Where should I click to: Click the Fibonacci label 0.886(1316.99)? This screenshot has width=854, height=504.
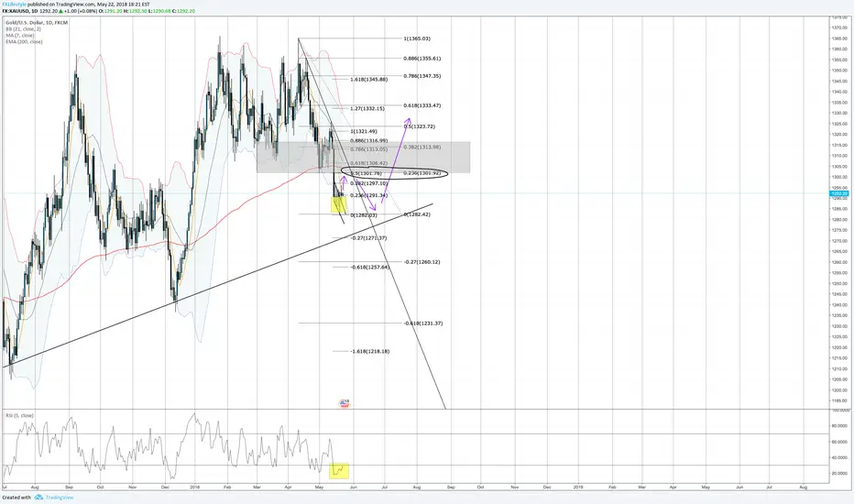click(368, 140)
